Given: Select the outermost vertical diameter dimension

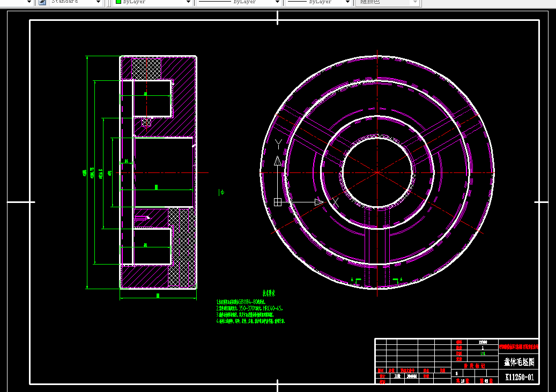Looking at the screenshot, I should point(86,172).
